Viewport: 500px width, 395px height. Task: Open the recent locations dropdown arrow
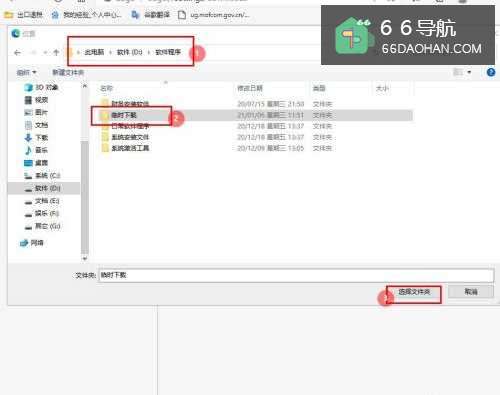pyautogui.click(x=45, y=52)
